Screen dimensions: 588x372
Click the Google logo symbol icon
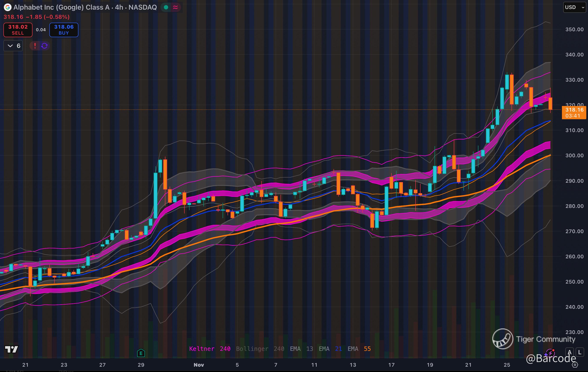click(8, 7)
